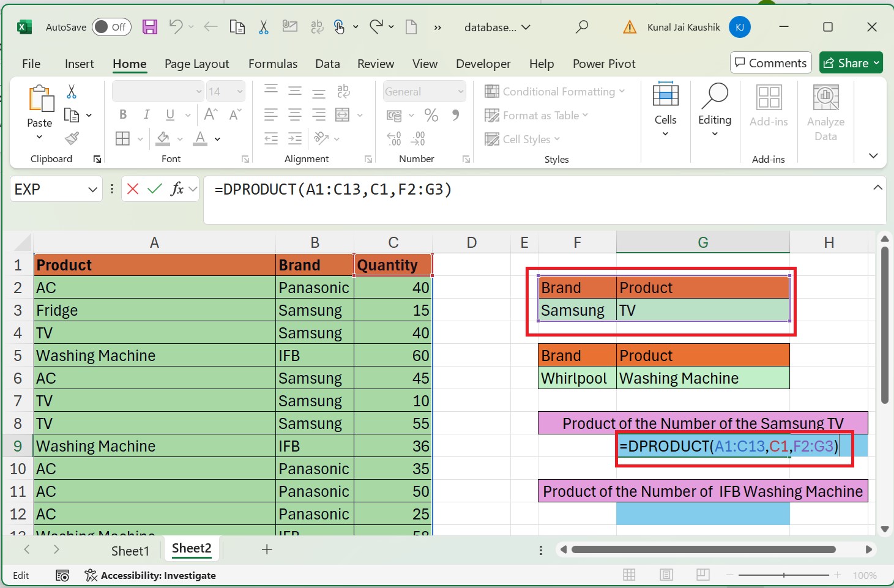Click the Share button
The width and height of the screenshot is (894, 588).
click(x=851, y=62)
